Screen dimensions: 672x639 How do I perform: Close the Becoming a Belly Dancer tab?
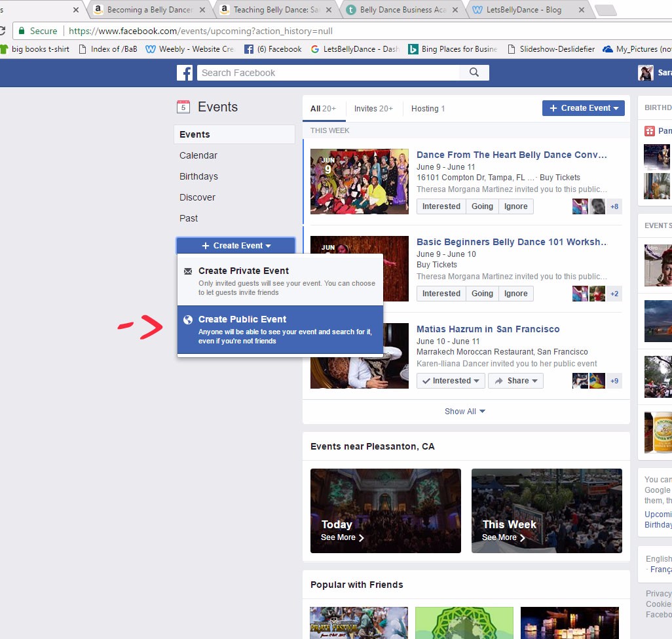coord(202,10)
